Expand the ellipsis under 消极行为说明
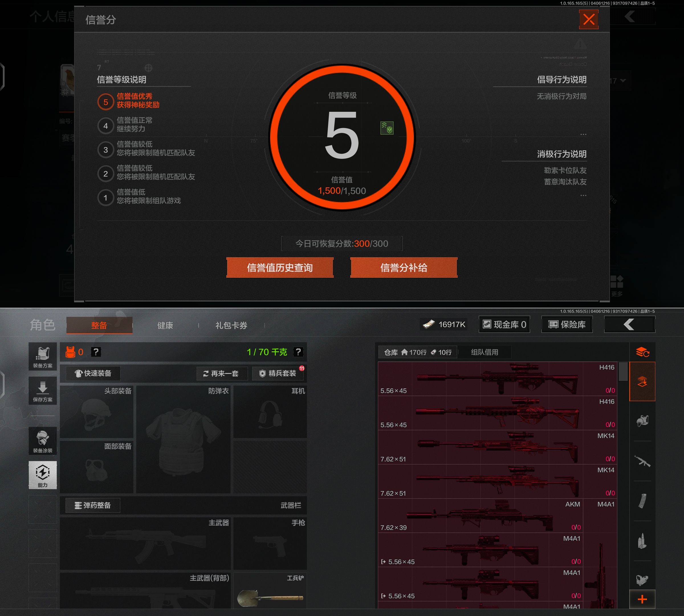This screenshot has width=684, height=616. pos(583,195)
